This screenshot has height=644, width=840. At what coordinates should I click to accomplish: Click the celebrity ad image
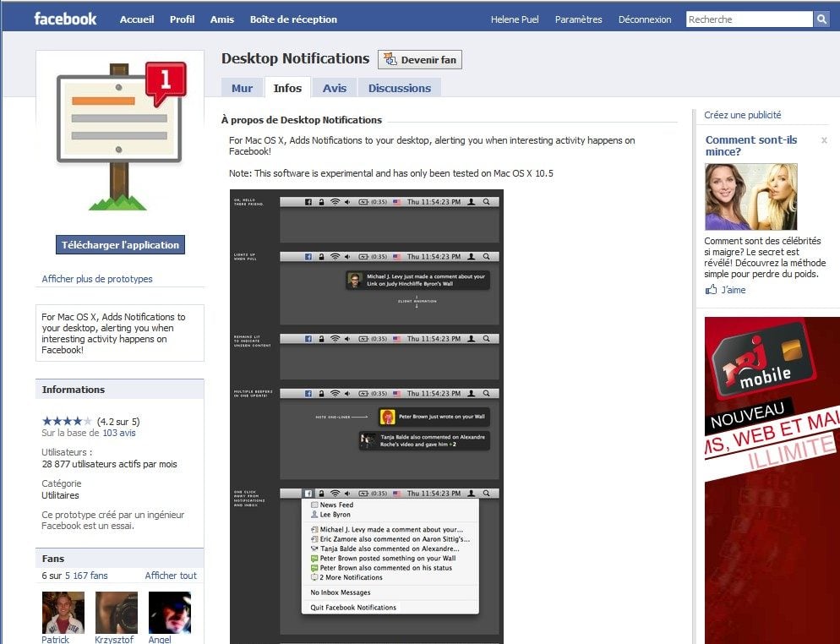pos(750,197)
